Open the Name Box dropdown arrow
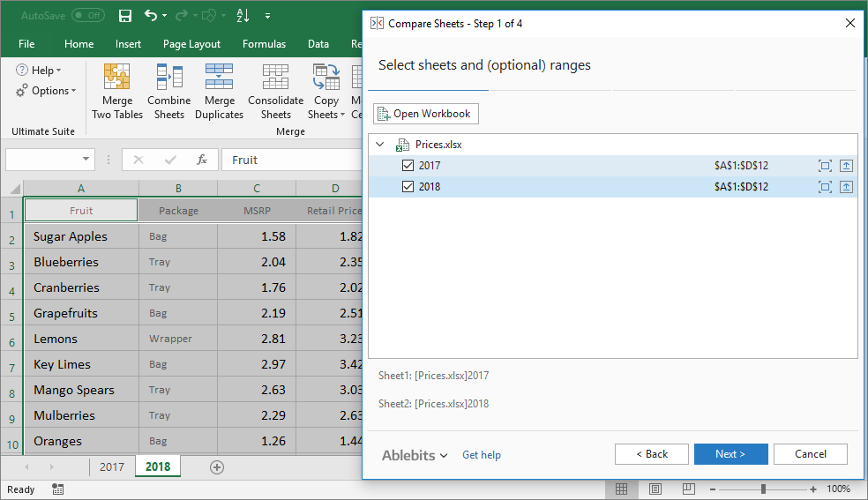Viewport: 868px width, 500px height. click(86, 160)
